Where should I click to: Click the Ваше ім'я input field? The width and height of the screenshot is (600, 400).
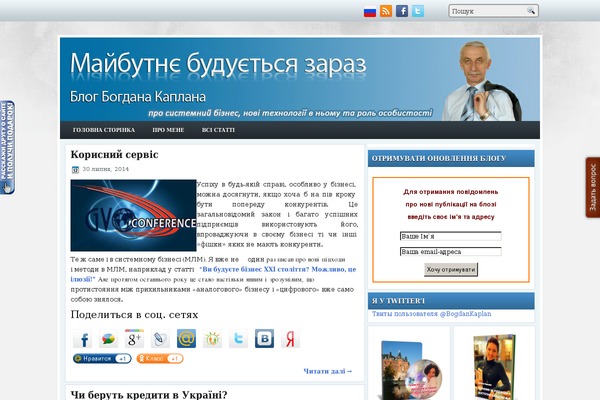[451, 236]
